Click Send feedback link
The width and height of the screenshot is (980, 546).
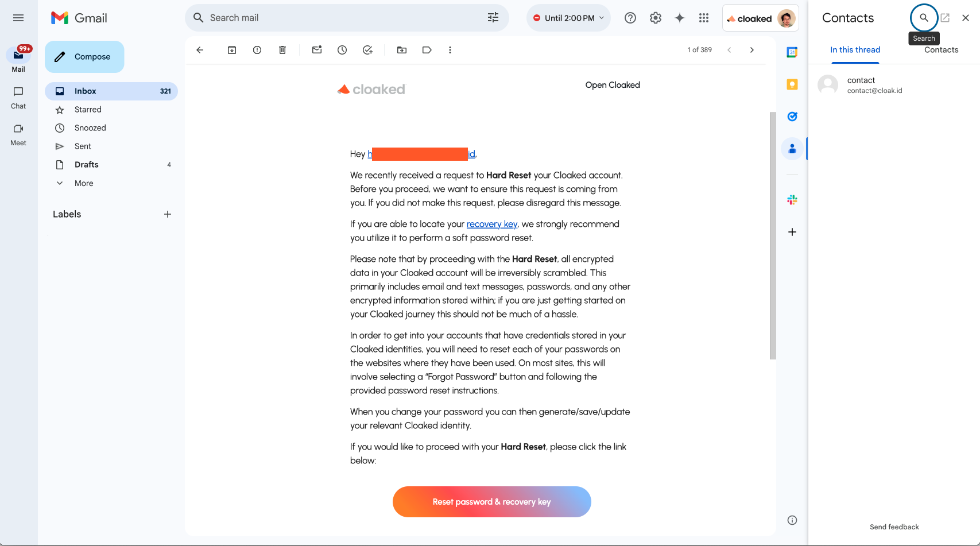coord(894,527)
